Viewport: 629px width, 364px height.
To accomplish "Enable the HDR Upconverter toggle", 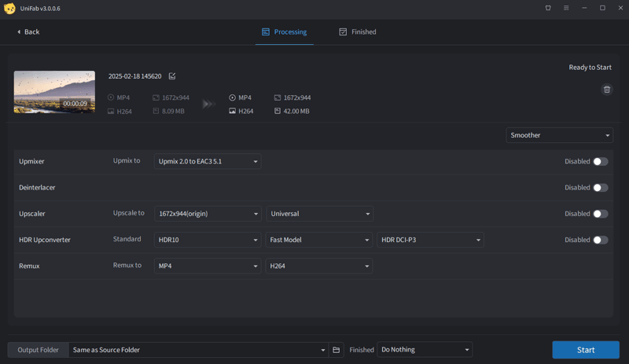I will pyautogui.click(x=600, y=240).
